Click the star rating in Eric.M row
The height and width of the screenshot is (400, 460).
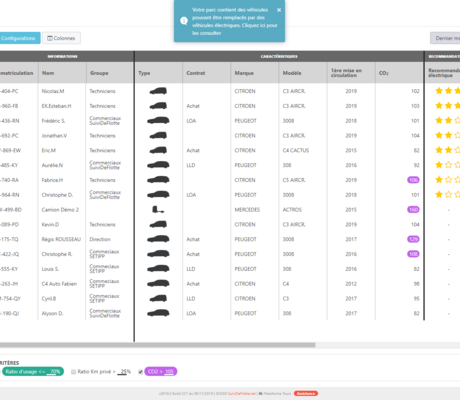448,150
